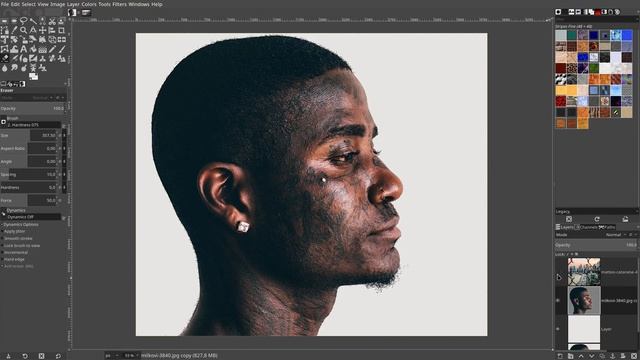The height and width of the screenshot is (360, 640).
Task: Open the File menu
Action: point(5,4)
